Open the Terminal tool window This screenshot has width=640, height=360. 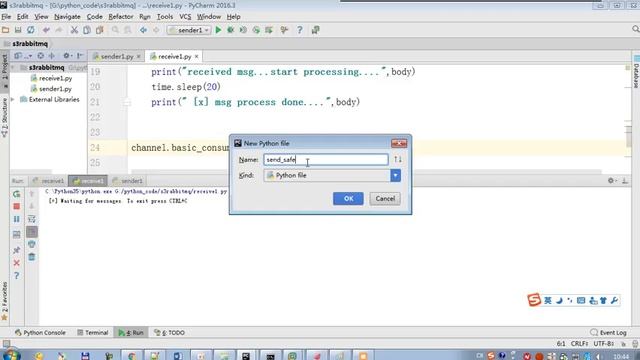tap(93, 333)
